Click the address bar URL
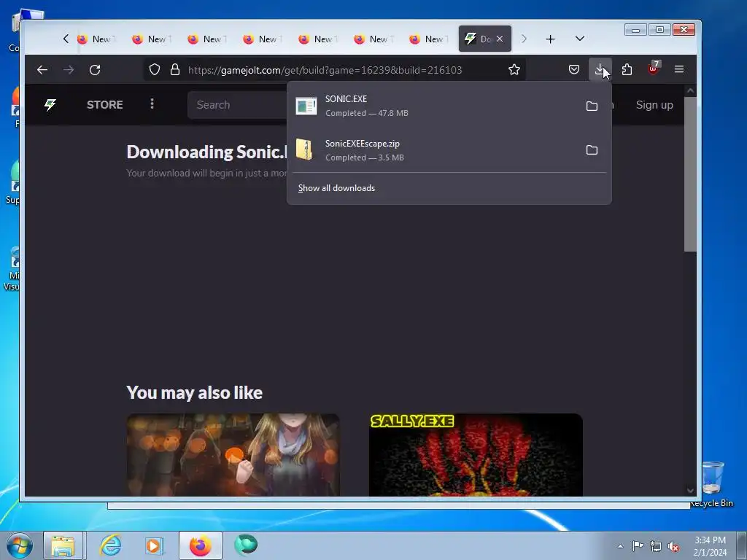Viewport: 747px width, 560px height. (x=325, y=70)
